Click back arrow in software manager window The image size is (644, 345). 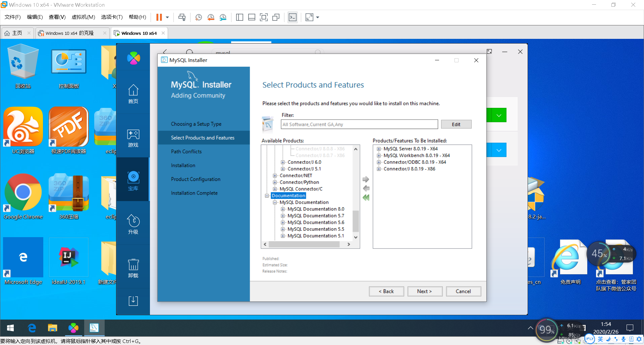point(165,52)
